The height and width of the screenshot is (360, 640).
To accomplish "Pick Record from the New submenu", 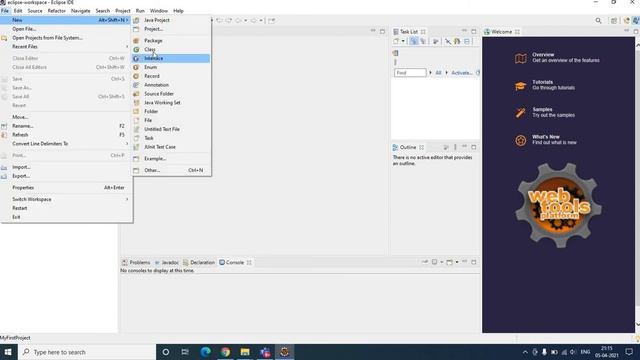I will point(152,76).
